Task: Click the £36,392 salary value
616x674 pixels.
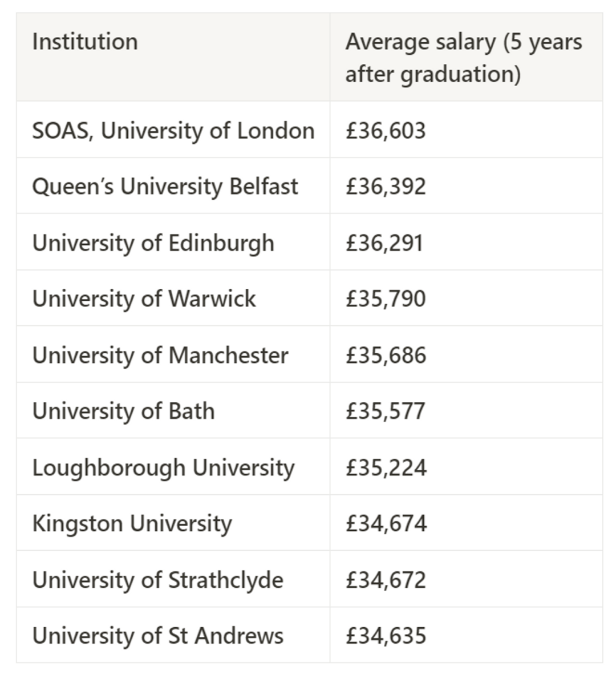Action: tap(386, 186)
